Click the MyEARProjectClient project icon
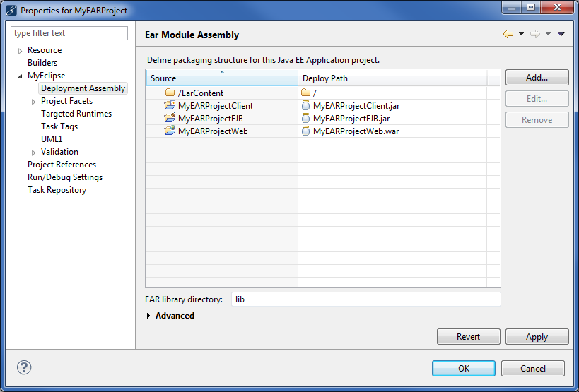Screen dimensions: 579x392 170,106
